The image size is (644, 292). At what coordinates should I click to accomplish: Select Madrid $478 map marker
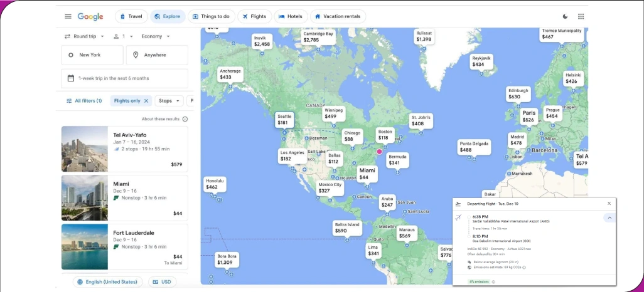tap(517, 140)
